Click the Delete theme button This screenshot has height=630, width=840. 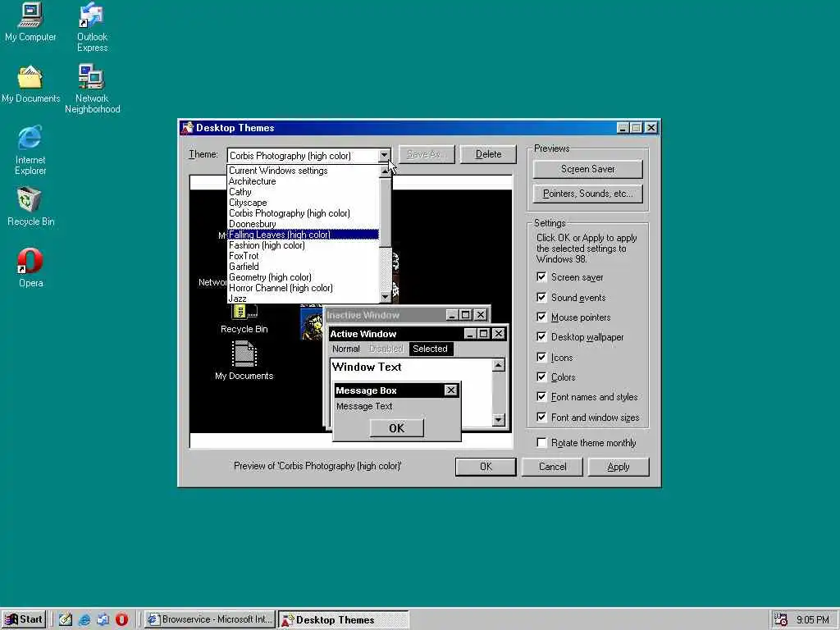click(488, 154)
